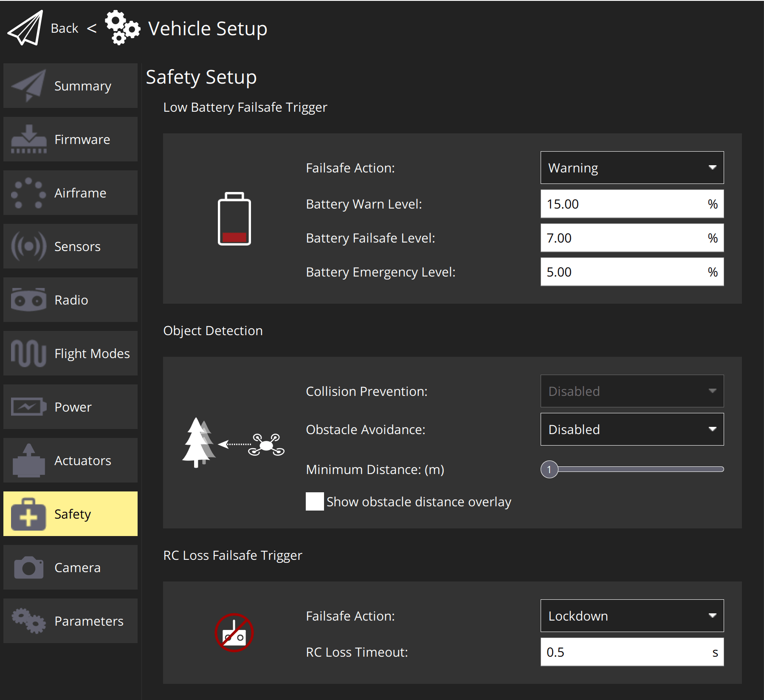Screen dimensions: 764x700
Task: Go to the Summary section
Action: [70, 86]
